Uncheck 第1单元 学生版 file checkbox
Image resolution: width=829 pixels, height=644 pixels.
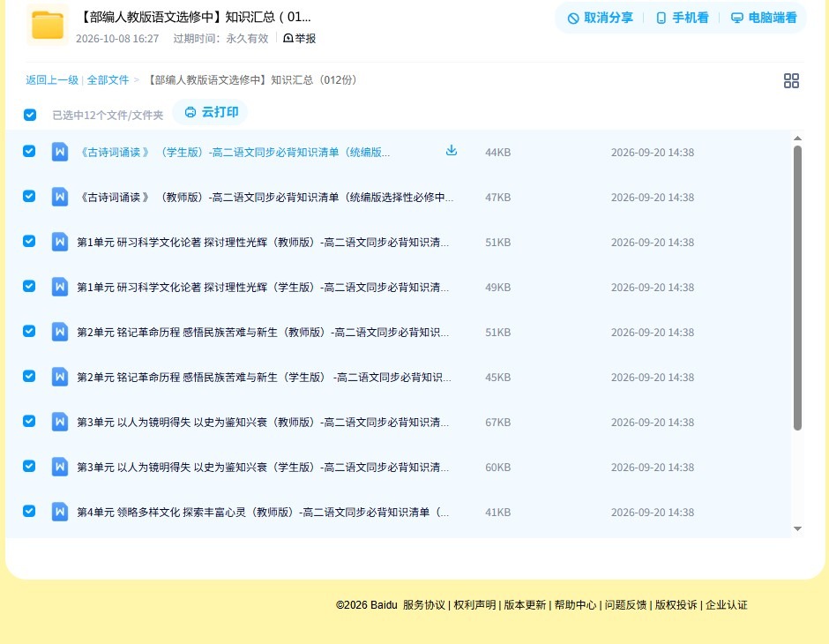(29, 286)
